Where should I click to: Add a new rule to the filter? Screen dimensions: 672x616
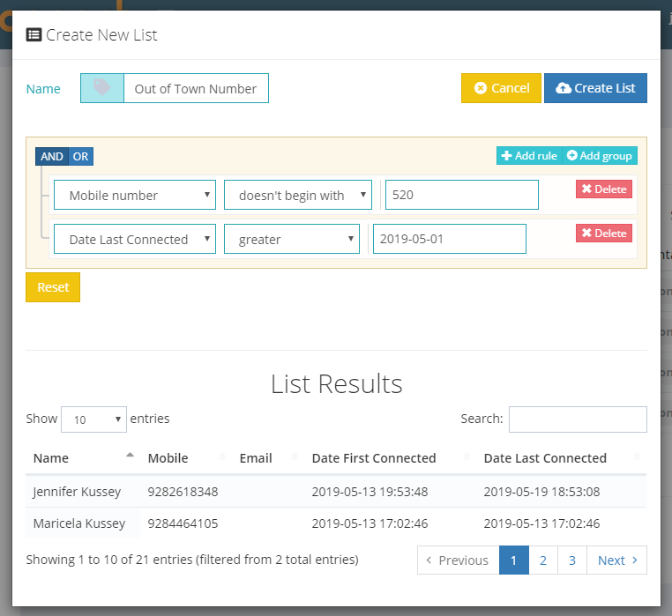(529, 155)
